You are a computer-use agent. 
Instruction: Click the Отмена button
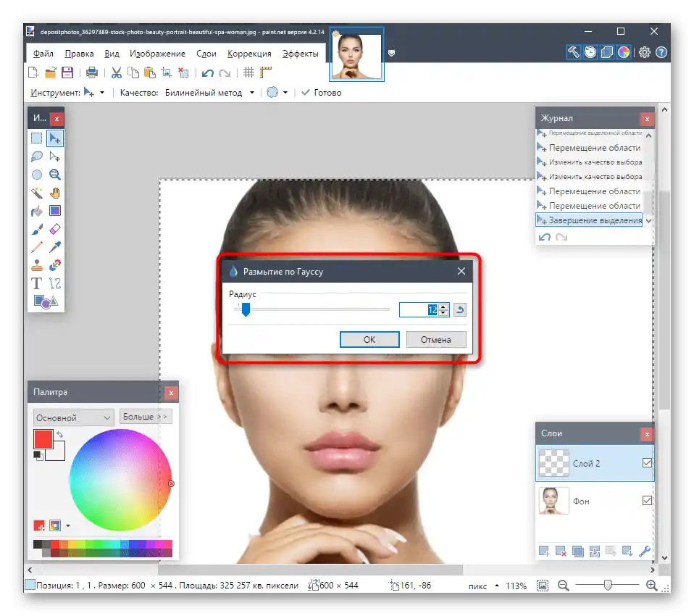(x=435, y=339)
